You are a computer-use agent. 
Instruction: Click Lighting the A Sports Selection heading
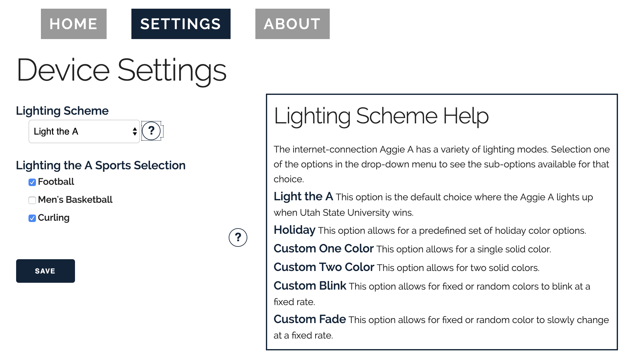101,165
